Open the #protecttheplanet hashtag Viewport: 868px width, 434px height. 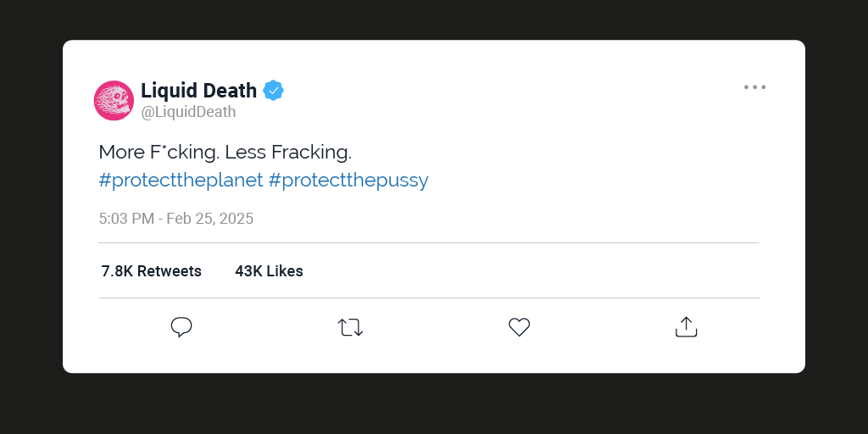tap(181, 181)
